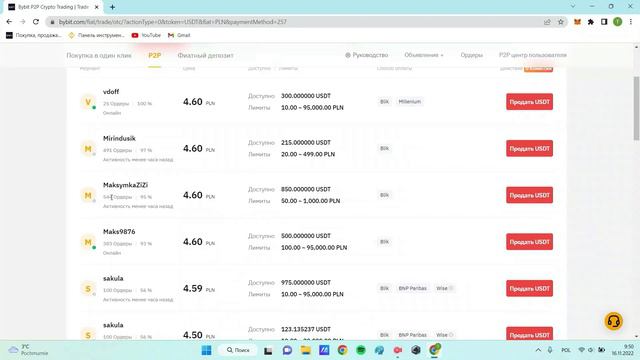Open the Покупка, продажа bookmark
Viewport: 640px width, 360px height.
(33, 35)
